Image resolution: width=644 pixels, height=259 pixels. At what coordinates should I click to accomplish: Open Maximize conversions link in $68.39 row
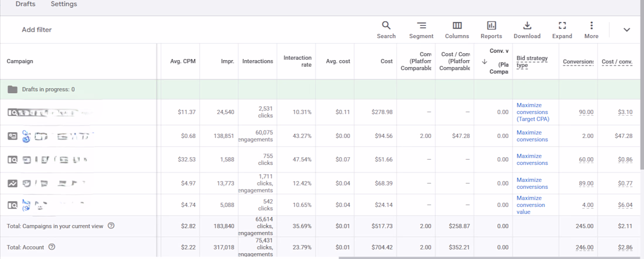[532, 183]
